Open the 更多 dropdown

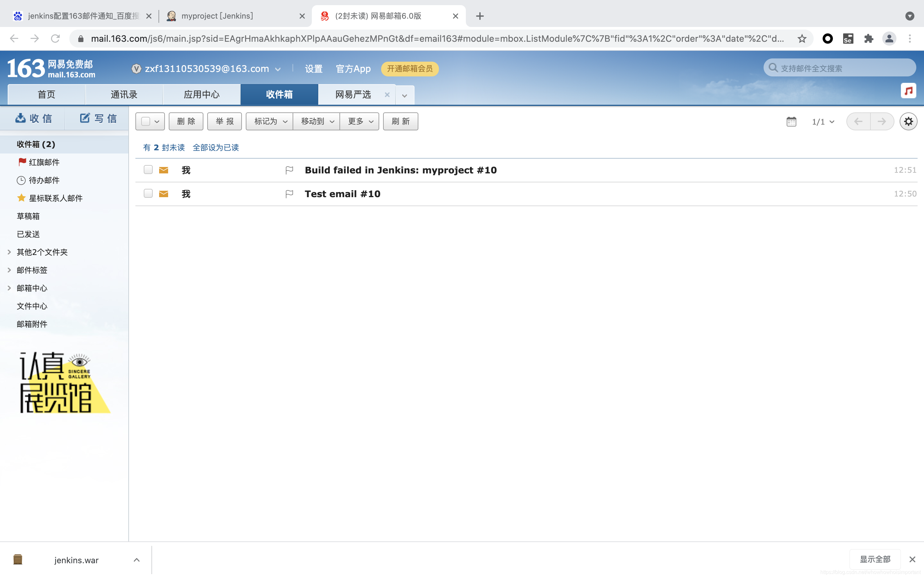coord(360,122)
